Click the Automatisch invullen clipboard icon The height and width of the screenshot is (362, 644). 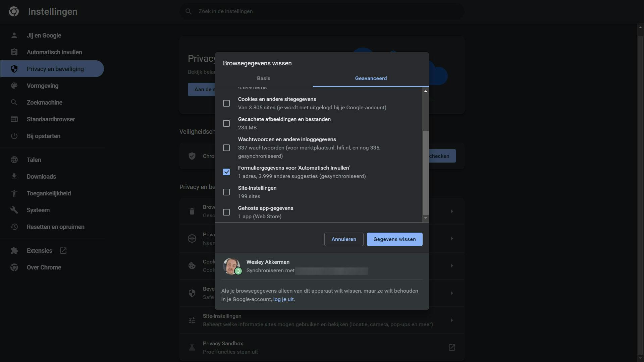[14, 52]
